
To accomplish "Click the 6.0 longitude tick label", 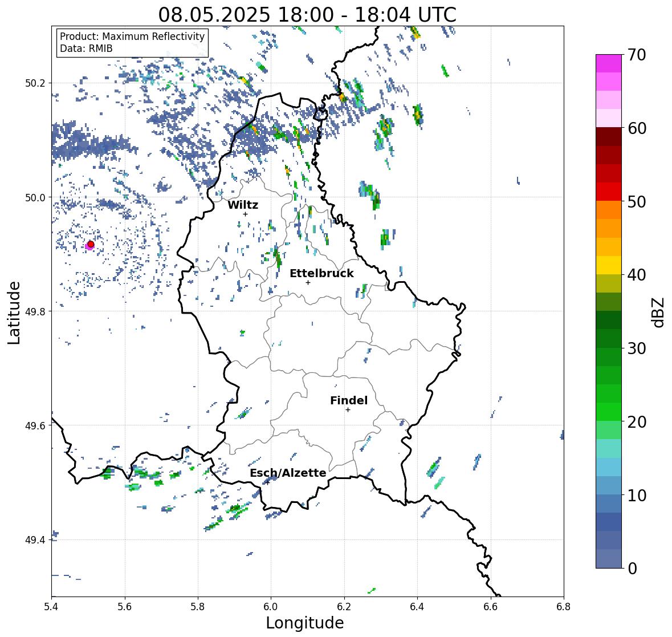I will point(271,606).
